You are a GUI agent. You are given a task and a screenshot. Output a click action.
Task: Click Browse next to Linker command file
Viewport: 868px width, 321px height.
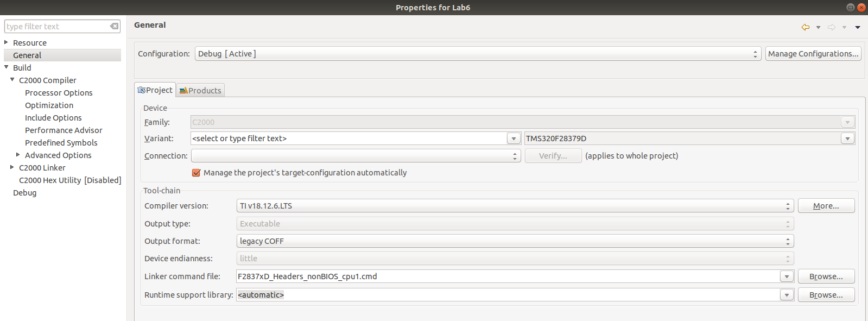pos(826,276)
